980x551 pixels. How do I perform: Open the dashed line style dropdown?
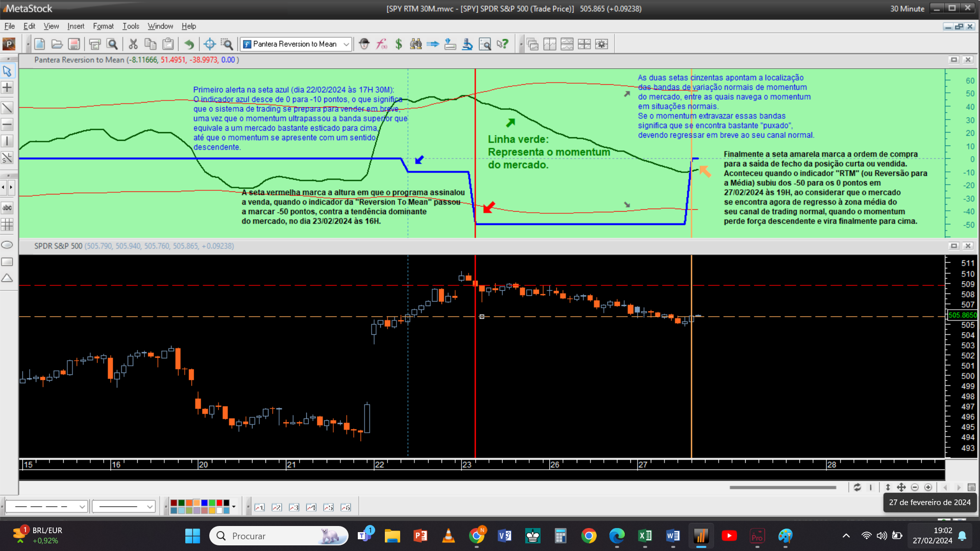coord(82,507)
